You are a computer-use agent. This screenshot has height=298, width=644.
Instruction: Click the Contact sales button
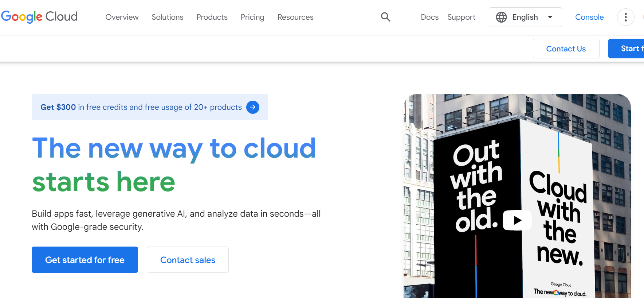[188, 260]
